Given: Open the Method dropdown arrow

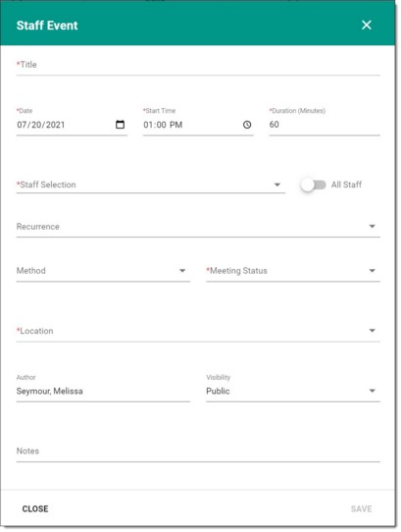Looking at the screenshot, I should [x=182, y=271].
